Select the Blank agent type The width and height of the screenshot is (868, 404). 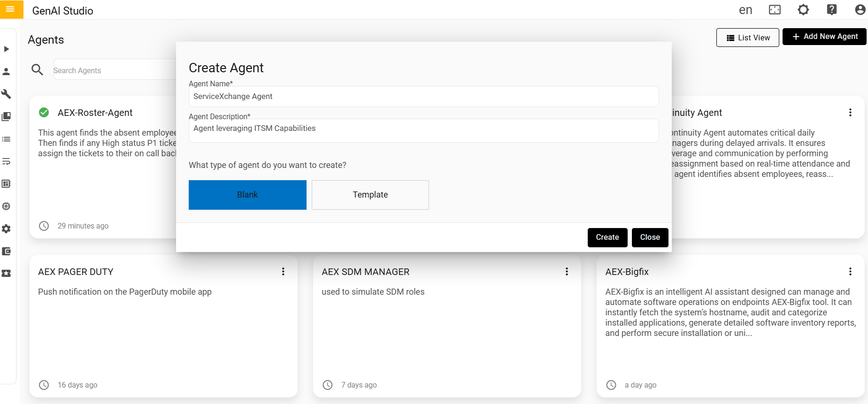247,195
